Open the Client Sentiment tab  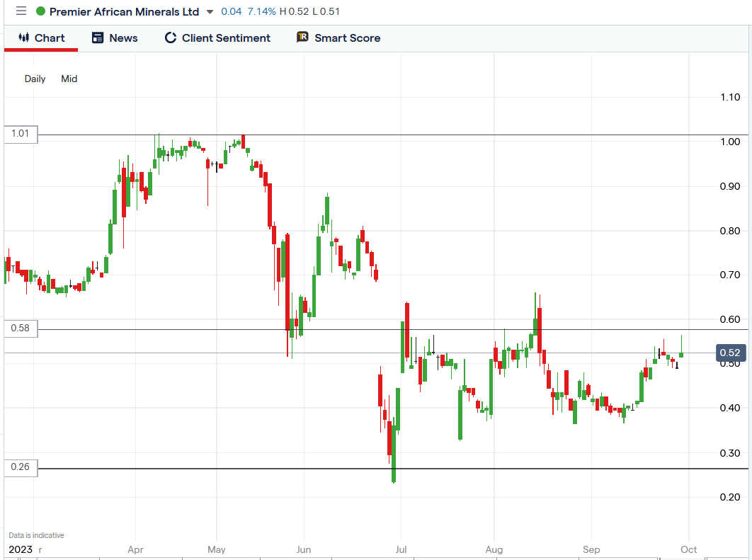(x=217, y=38)
